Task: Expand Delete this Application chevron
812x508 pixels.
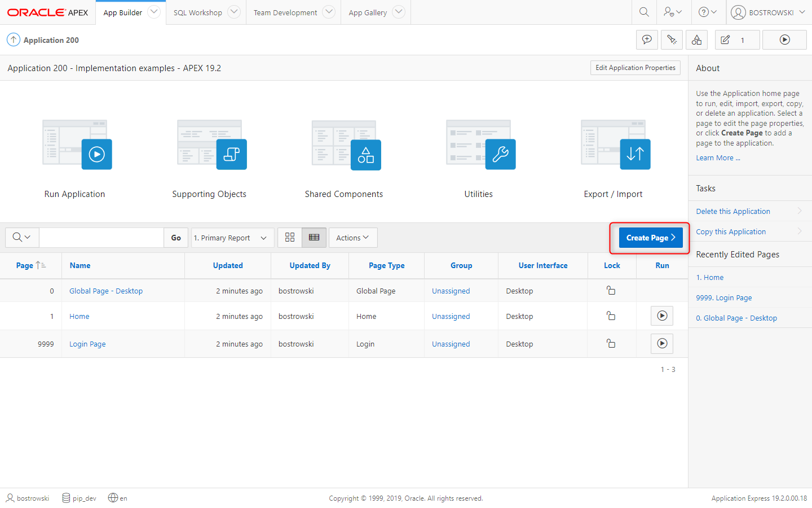Action: coord(800,211)
